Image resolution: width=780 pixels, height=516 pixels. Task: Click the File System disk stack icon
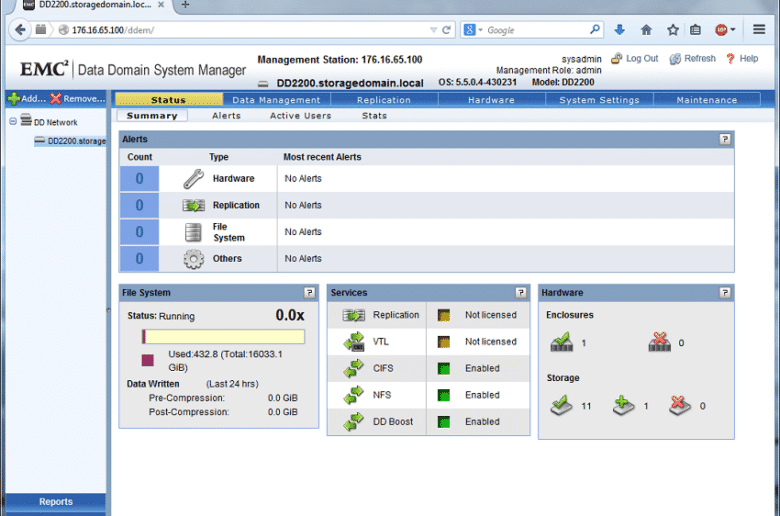pyautogui.click(x=193, y=232)
